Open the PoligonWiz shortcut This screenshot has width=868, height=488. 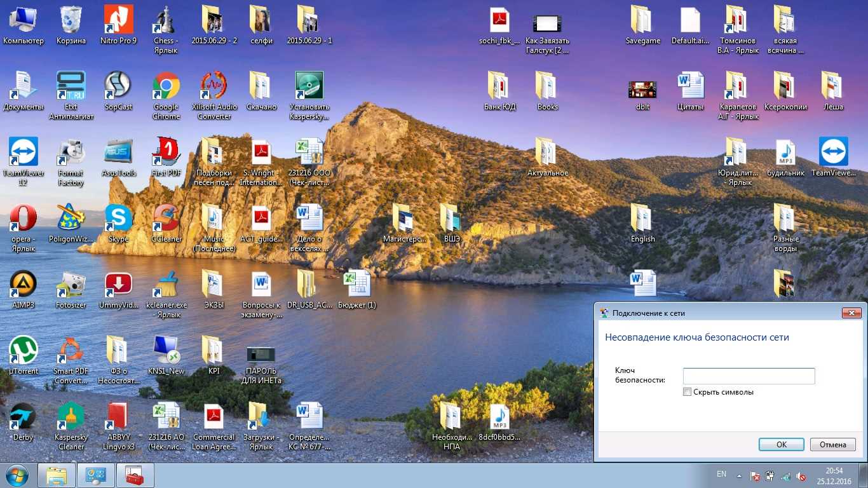[x=71, y=224]
